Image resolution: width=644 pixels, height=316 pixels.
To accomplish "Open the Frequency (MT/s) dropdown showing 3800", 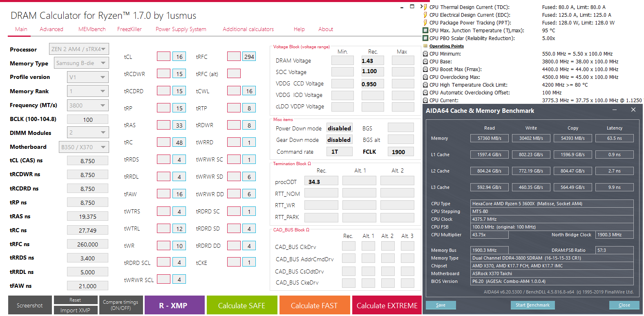I will click(x=88, y=105).
